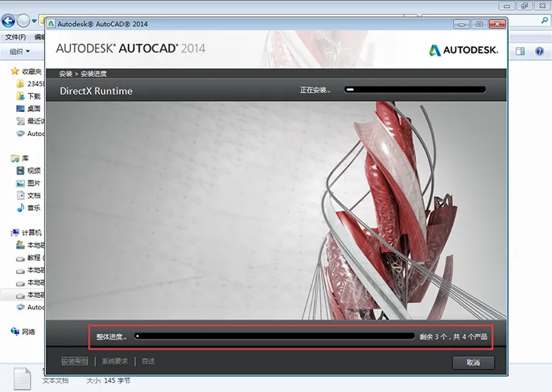This screenshot has height=392, width=552.
Task: Cancel installation with 取消 button
Action: (473, 363)
